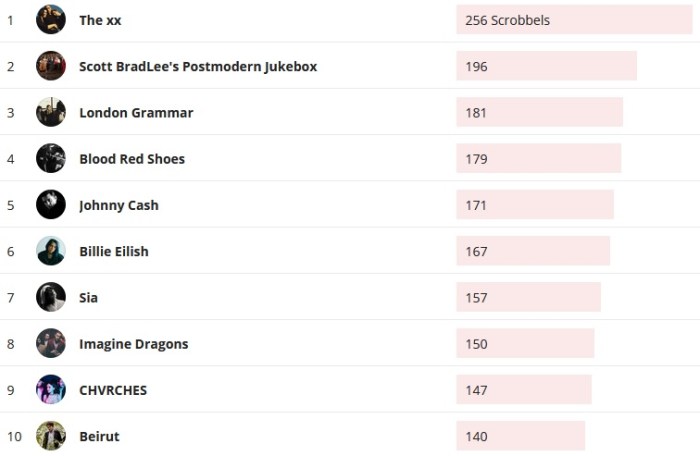Click the Johnny Cash name link
The width and height of the screenshot is (700, 456).
[119, 205]
